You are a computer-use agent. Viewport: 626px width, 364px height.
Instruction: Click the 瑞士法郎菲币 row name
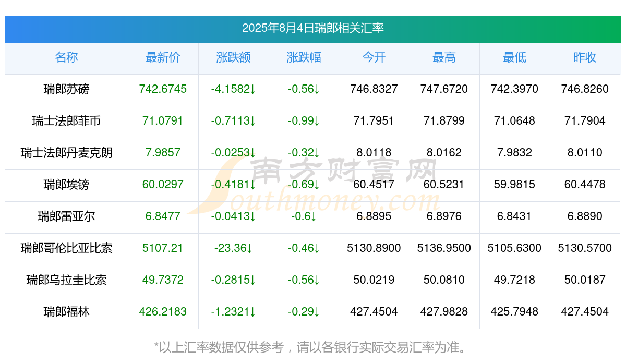(66, 121)
